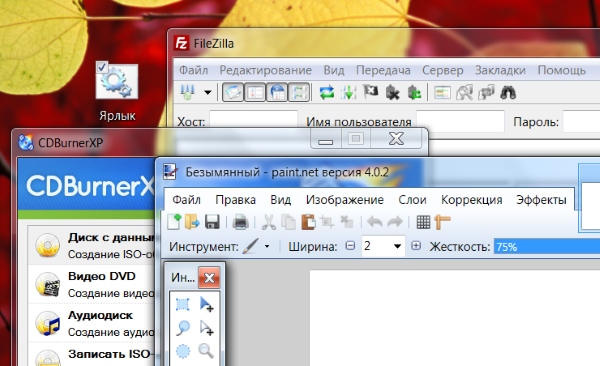Open FileZilla Редактирование menu
The image size is (600, 366).
[266, 70]
